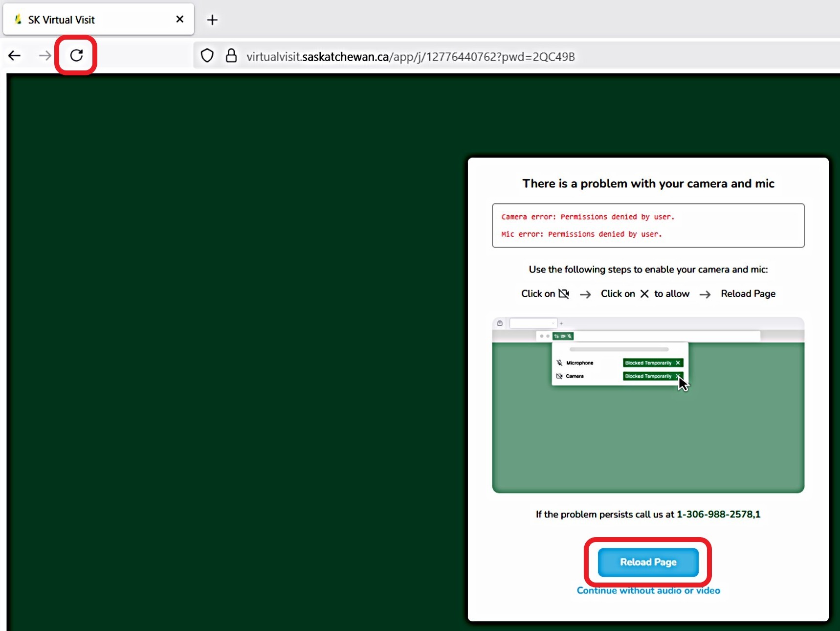The image size is (840, 631).
Task: Click the crossed-out camera icon in instructions
Action: coord(564,293)
